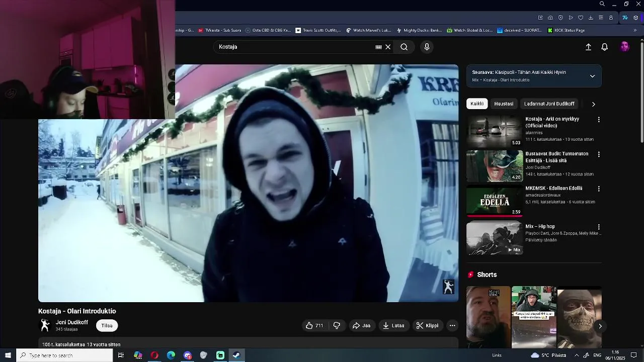Open Joni Dudikoff channel avatar
Viewport: 644px width, 362px height.
pyautogui.click(x=45, y=326)
